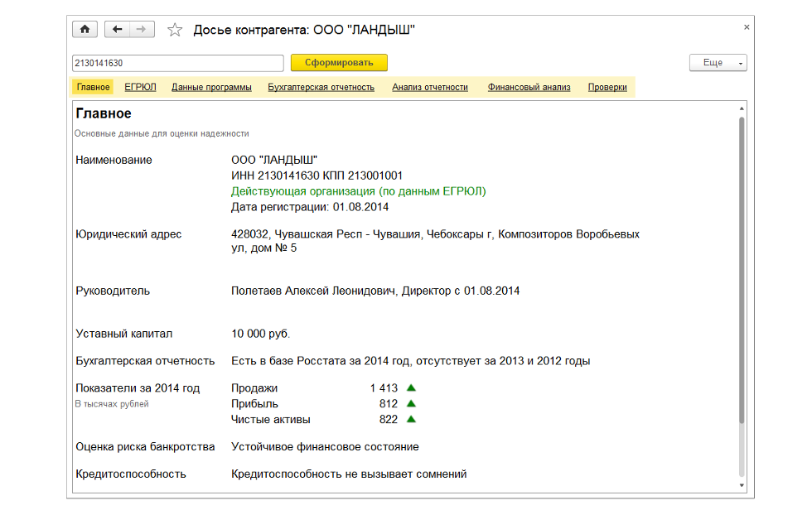Switch to the Проверки tab
The width and height of the screenshot is (812, 510).
click(607, 87)
